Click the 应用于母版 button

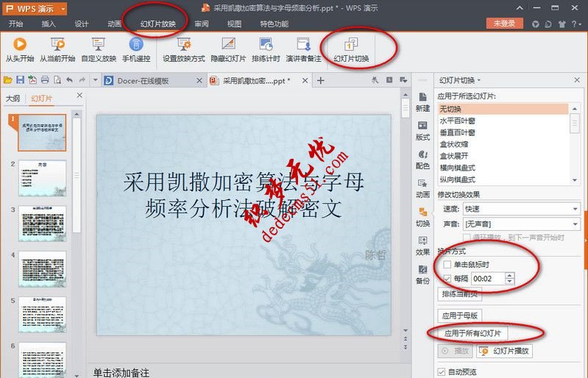460,315
